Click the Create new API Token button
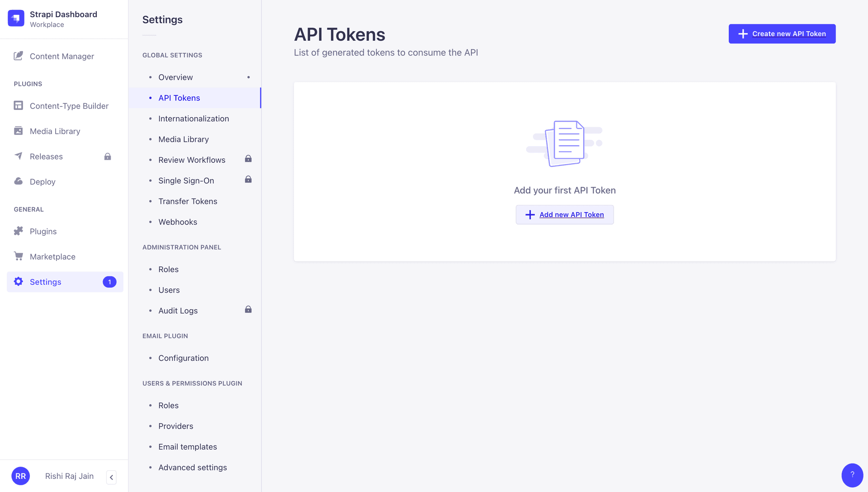868x492 pixels. click(x=782, y=33)
